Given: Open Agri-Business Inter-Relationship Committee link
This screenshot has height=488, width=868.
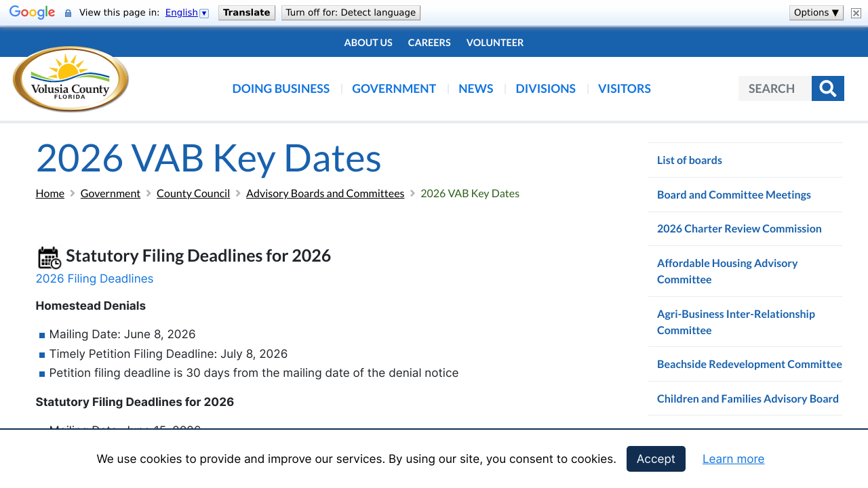Looking at the screenshot, I should [736, 322].
